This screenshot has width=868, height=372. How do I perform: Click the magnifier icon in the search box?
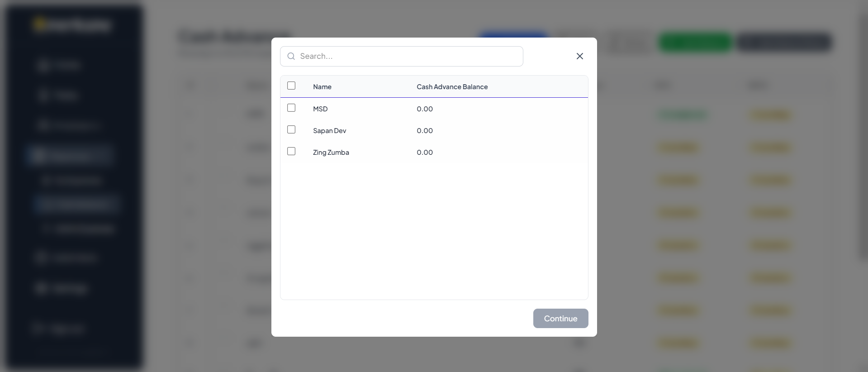pos(291,56)
